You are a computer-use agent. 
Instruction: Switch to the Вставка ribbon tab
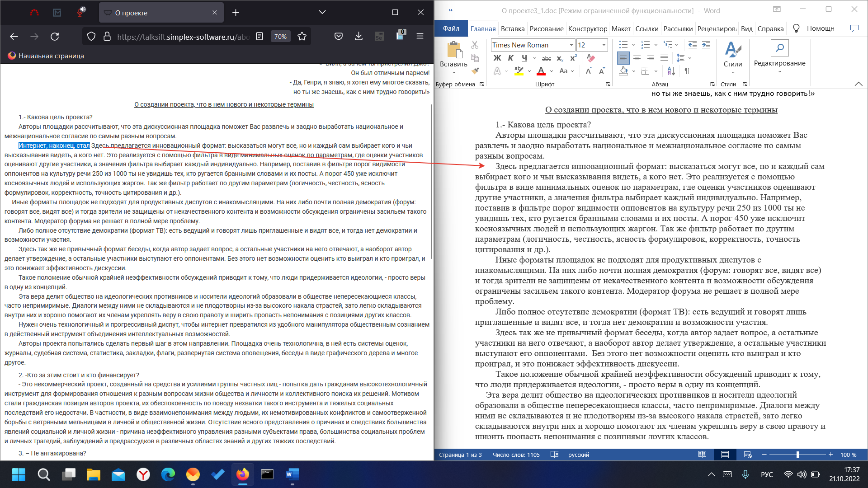513,28
